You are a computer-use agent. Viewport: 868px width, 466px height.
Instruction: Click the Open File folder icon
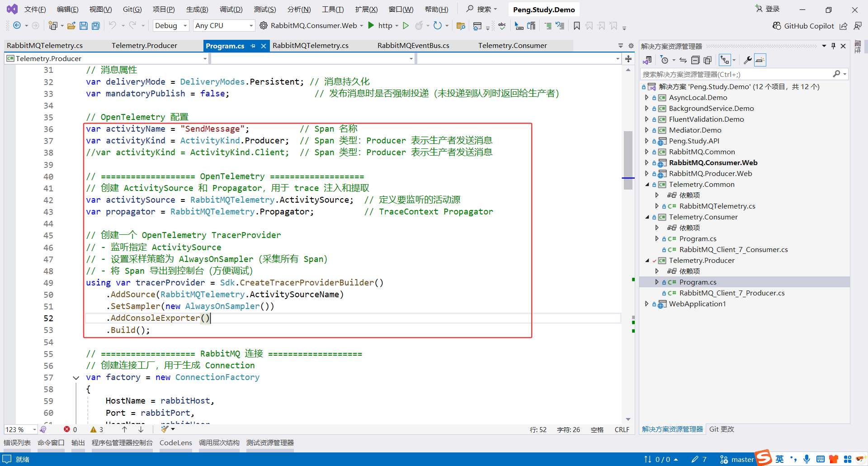pos(71,26)
